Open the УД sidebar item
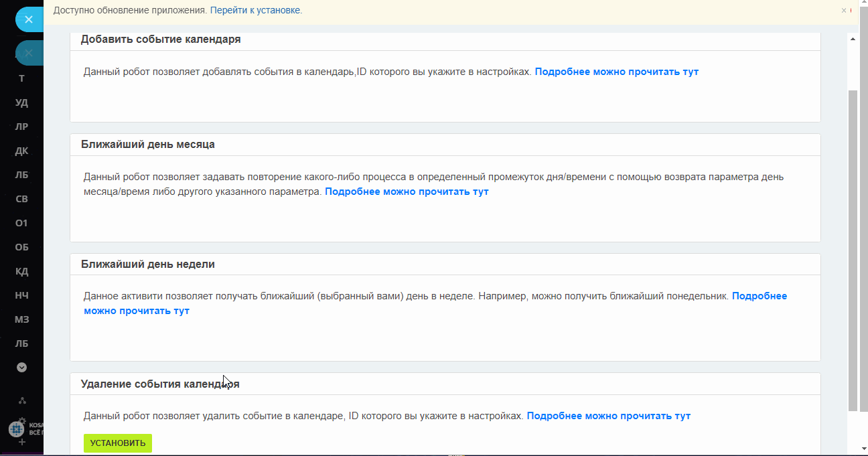Screen dimensions: 868x456 [21, 102]
